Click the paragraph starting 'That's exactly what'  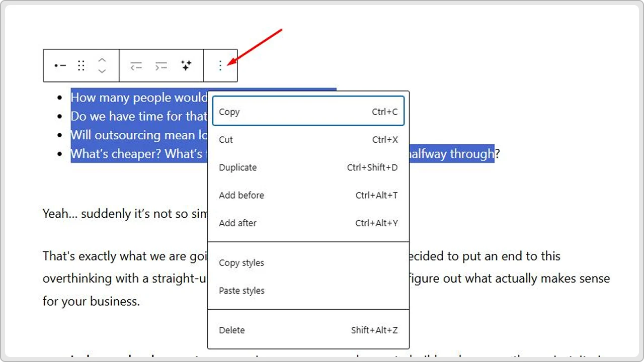coord(124,256)
